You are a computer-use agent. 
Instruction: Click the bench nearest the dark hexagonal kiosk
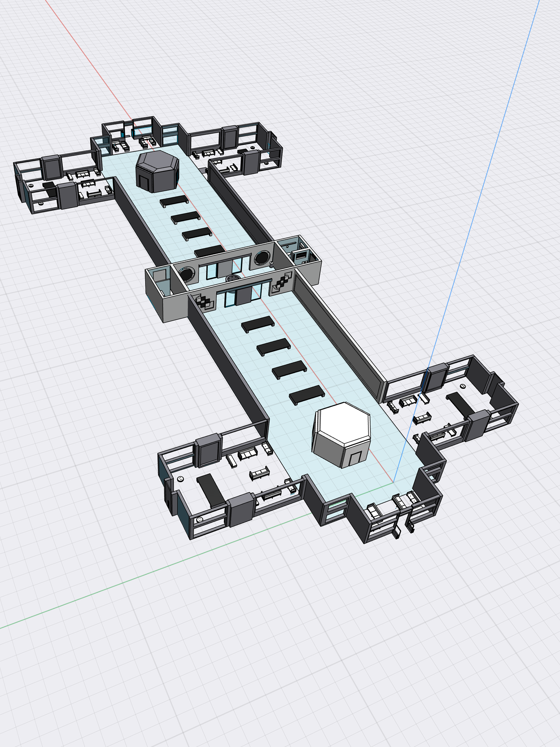click(174, 201)
